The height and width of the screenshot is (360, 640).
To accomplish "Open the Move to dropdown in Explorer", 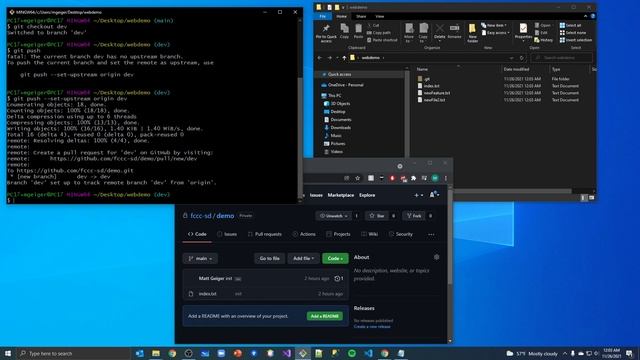I will pyautogui.click(x=409, y=33).
